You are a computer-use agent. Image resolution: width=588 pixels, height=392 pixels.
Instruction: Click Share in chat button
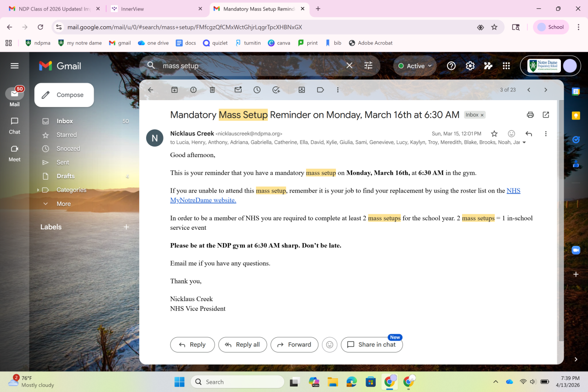point(372,345)
